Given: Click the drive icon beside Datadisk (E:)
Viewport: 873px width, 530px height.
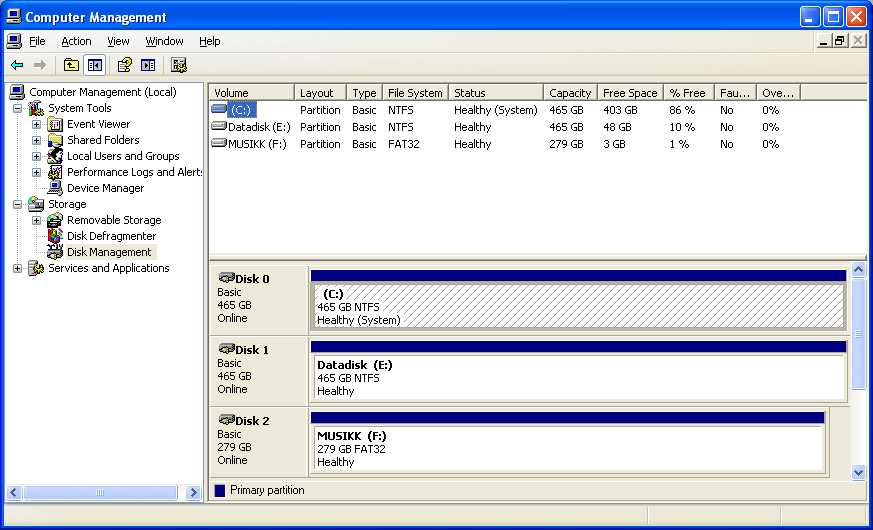Looking at the screenshot, I should click(219, 126).
